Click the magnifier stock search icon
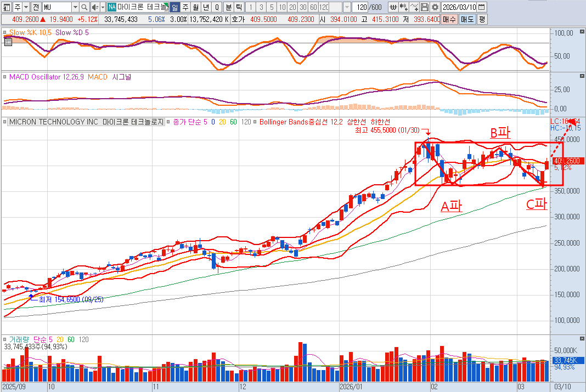Image resolution: width=586 pixels, height=392 pixels. [x=84, y=7]
